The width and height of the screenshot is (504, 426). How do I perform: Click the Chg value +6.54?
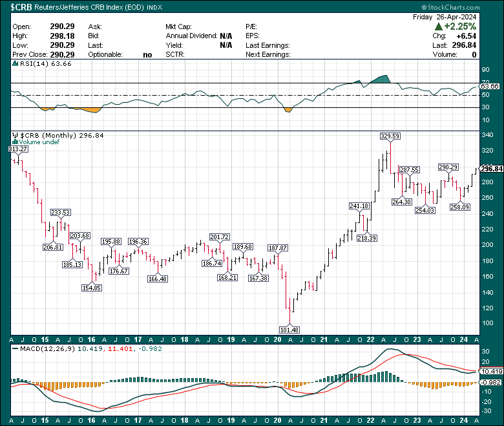tap(467, 36)
